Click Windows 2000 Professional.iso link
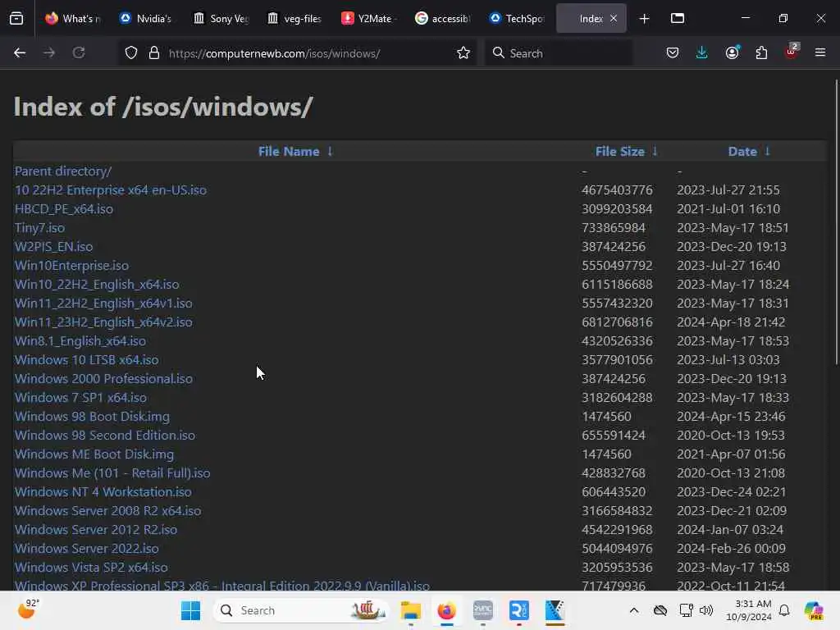Screen dimensions: 840x630 (103, 379)
